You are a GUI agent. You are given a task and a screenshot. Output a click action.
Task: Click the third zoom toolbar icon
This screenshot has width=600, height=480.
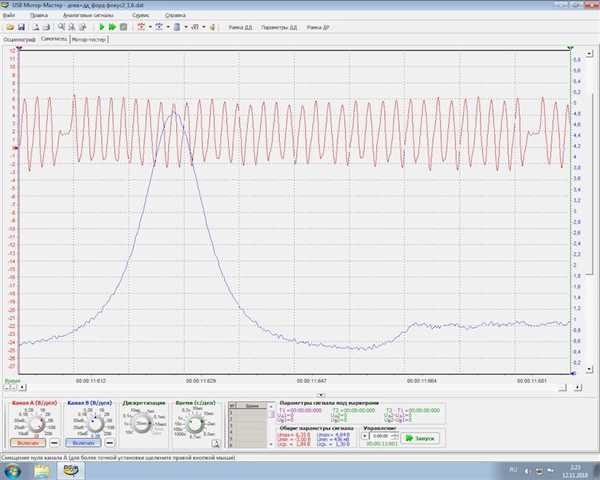point(82,27)
